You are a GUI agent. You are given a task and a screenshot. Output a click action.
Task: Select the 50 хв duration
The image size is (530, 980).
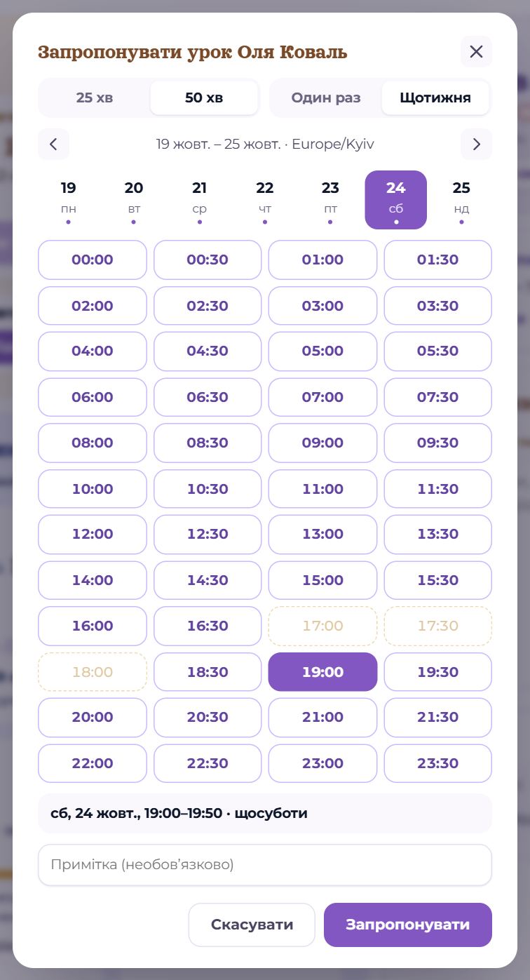pyautogui.click(x=204, y=98)
